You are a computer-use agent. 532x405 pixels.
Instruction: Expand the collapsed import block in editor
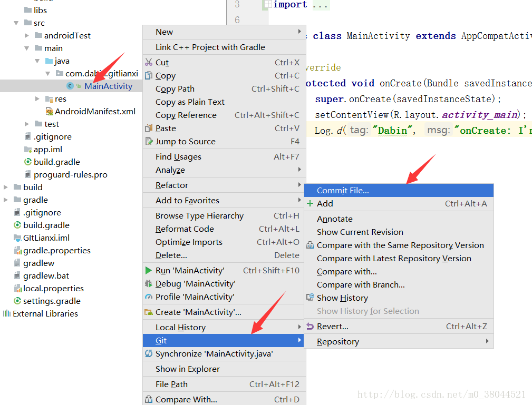pos(268,4)
